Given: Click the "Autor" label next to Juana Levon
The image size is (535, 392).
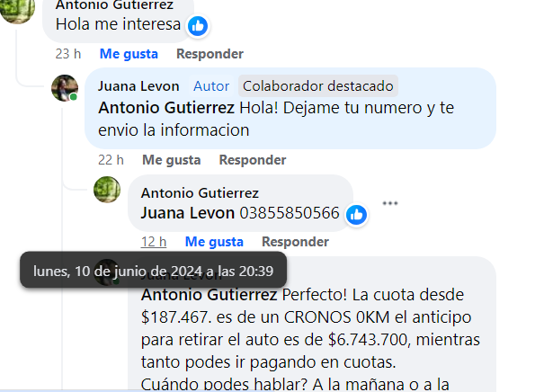Looking at the screenshot, I should tap(211, 86).
